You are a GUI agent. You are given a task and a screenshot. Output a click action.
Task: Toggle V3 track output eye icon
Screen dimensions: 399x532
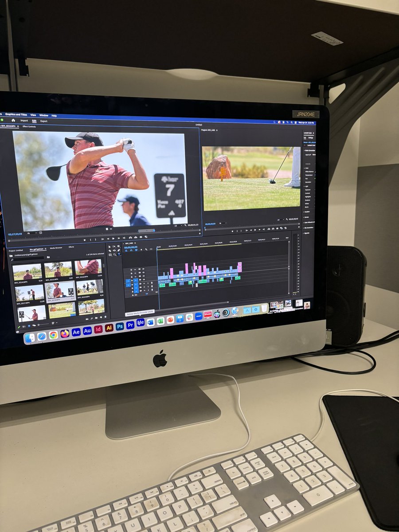tap(143, 272)
